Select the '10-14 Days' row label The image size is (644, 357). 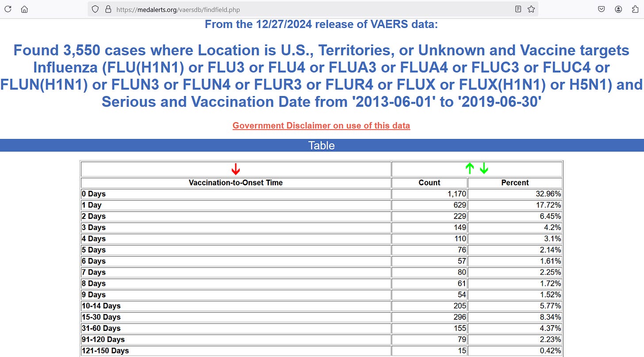[101, 306]
